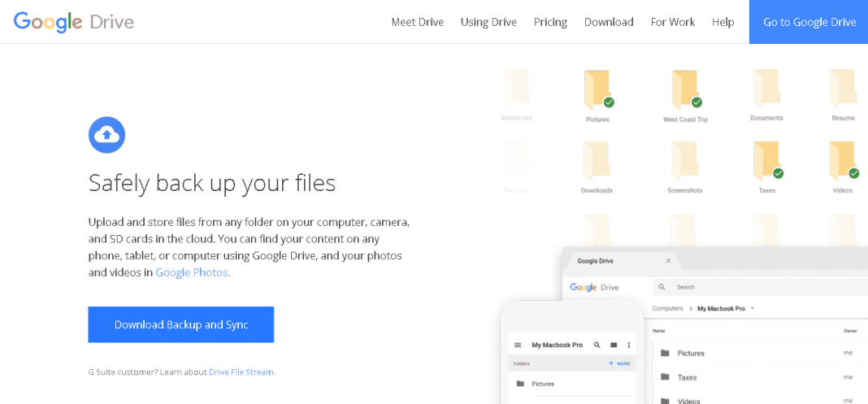The height and width of the screenshot is (404, 868).
Task: Click the Go to Google Drive button
Action: pos(809,22)
